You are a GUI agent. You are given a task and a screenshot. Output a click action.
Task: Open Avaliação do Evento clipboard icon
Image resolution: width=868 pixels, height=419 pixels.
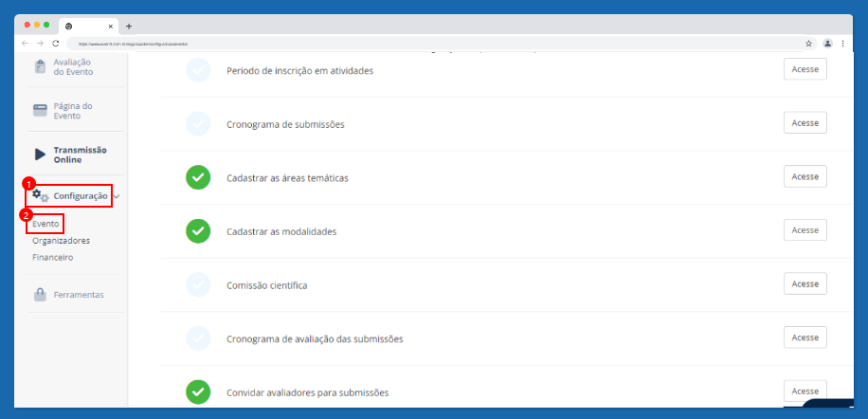point(40,67)
